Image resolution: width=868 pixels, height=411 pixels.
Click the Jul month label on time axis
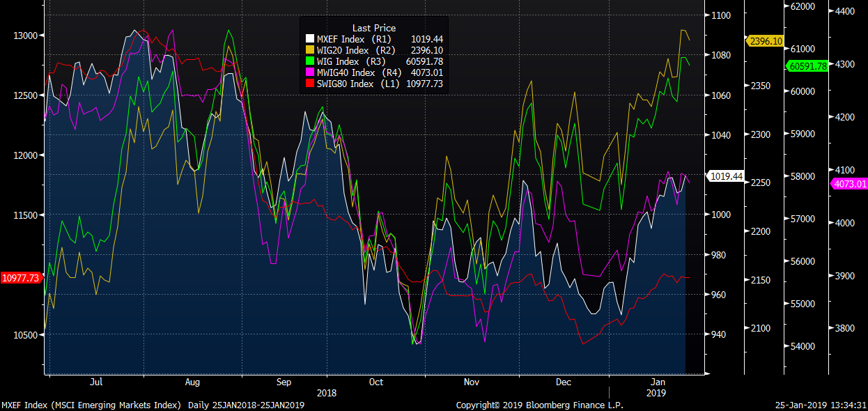coord(97,382)
